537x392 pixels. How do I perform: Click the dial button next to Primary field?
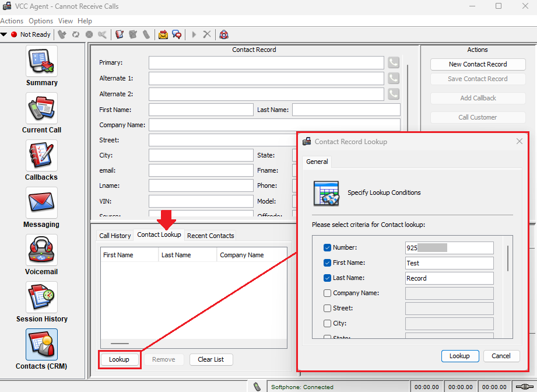394,62
